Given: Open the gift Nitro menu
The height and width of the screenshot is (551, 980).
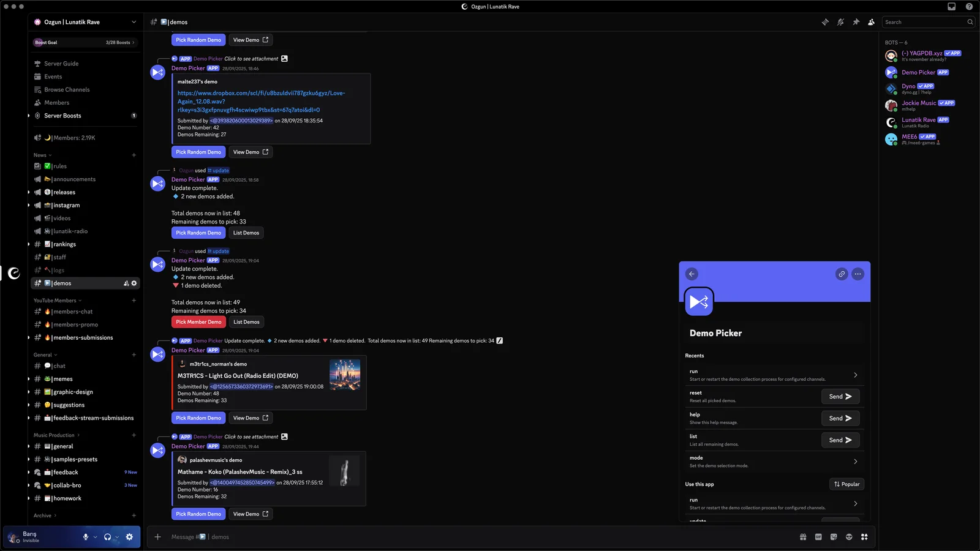Looking at the screenshot, I should tap(803, 537).
